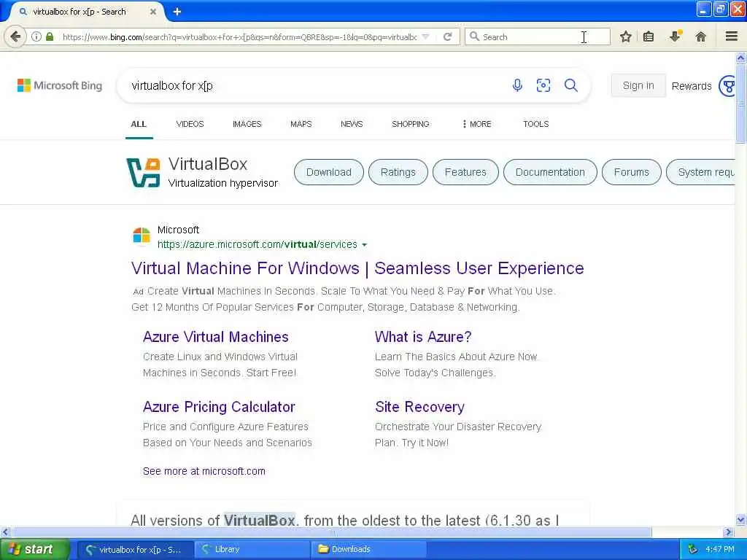Viewport: 747px width, 560px height.
Task: Switch to Library taskbar window
Action: [252, 549]
